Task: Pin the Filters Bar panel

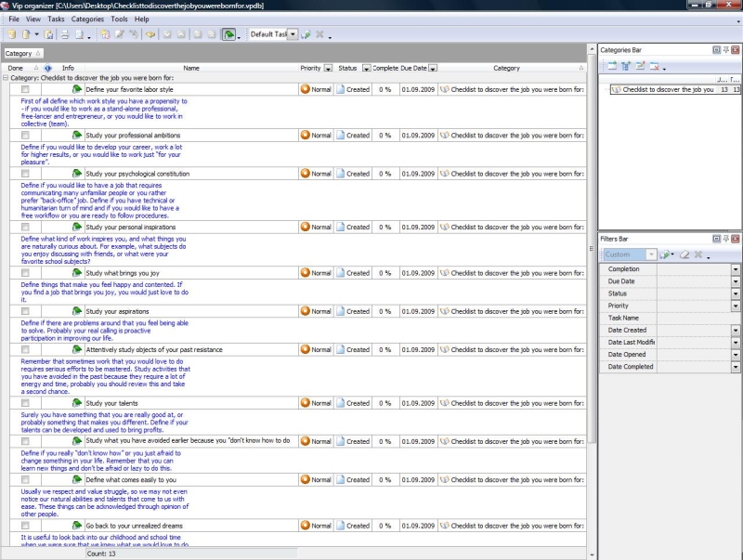Action: 725,240
